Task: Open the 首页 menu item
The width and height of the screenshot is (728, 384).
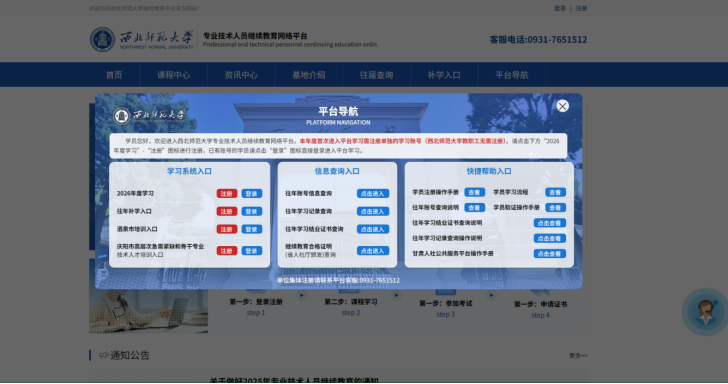Action: [114, 75]
